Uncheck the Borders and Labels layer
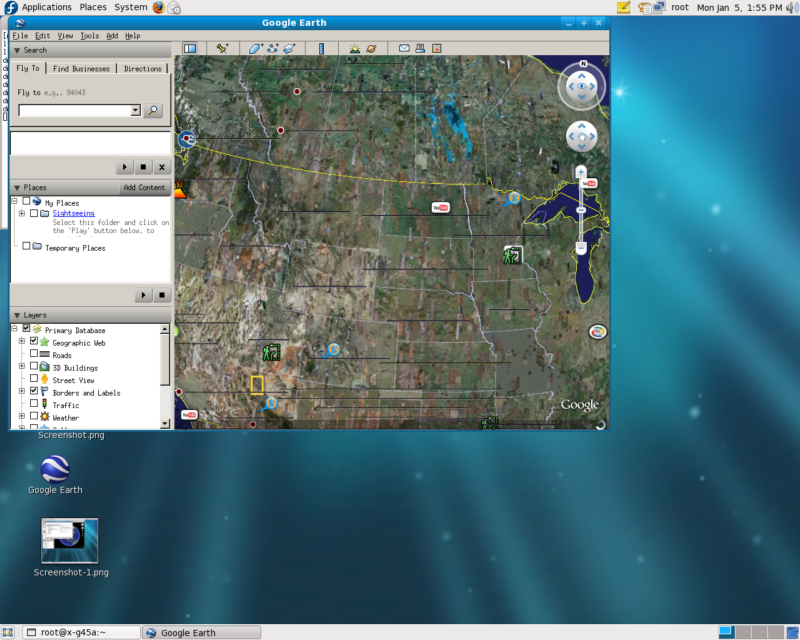 click(34, 392)
